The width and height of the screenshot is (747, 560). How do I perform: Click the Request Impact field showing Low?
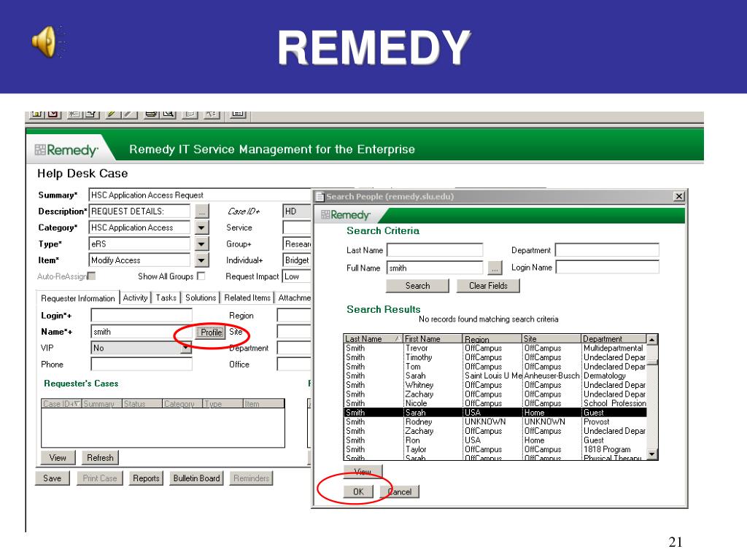click(297, 276)
